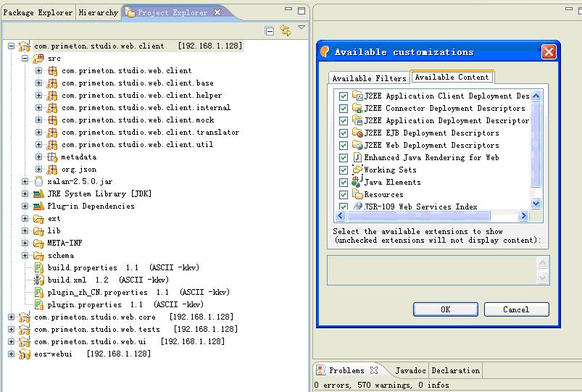
Task: Close the Problems view tab
Action: [374, 370]
